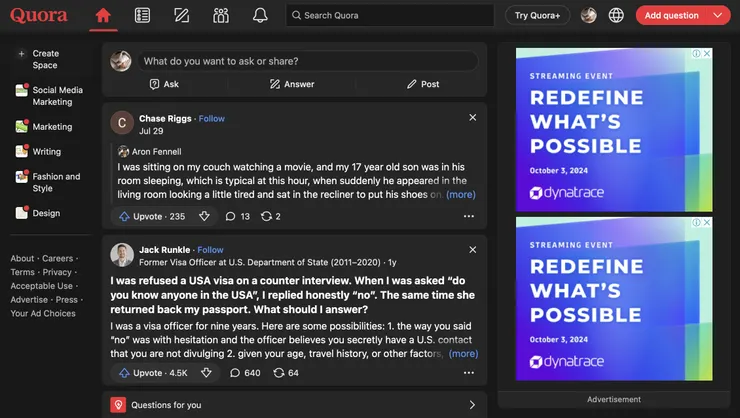Select the Post tab in composer
Image resolution: width=740 pixels, height=418 pixels.
click(423, 84)
